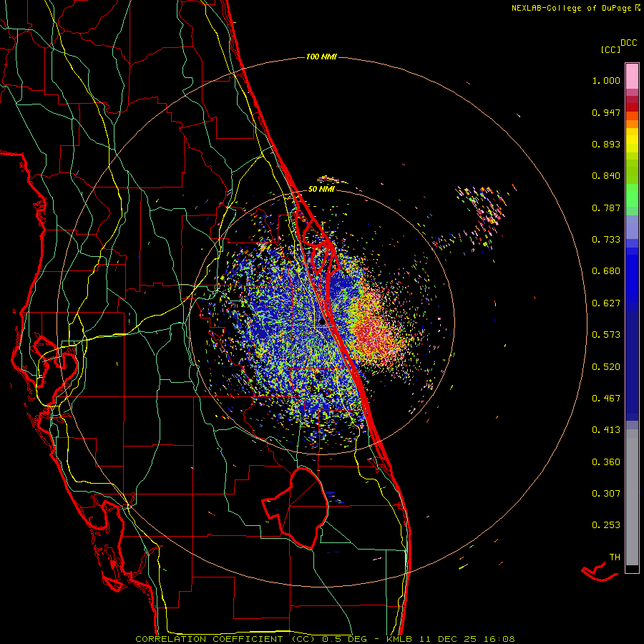The image size is (644, 644).
Task: Click the KMLB radar site marker at map center
Action: 323,323
